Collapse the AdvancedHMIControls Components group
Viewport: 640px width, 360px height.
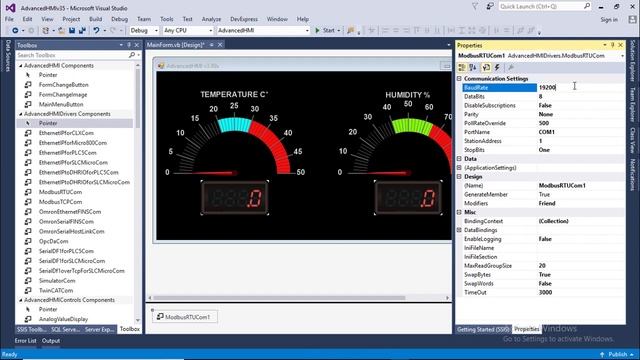tap(21, 300)
